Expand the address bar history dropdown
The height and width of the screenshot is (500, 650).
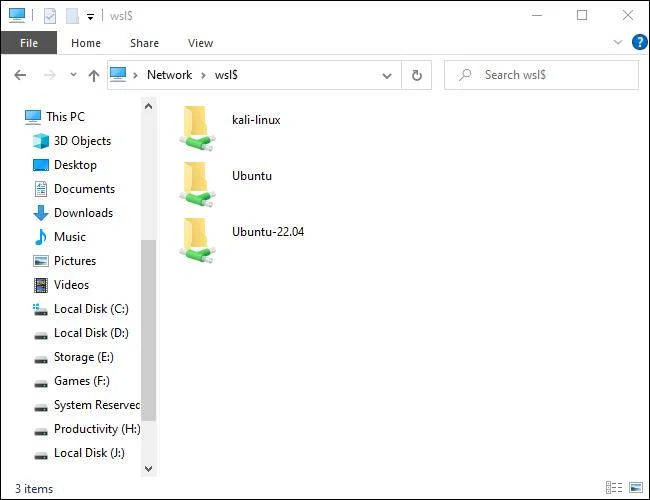pyautogui.click(x=387, y=75)
